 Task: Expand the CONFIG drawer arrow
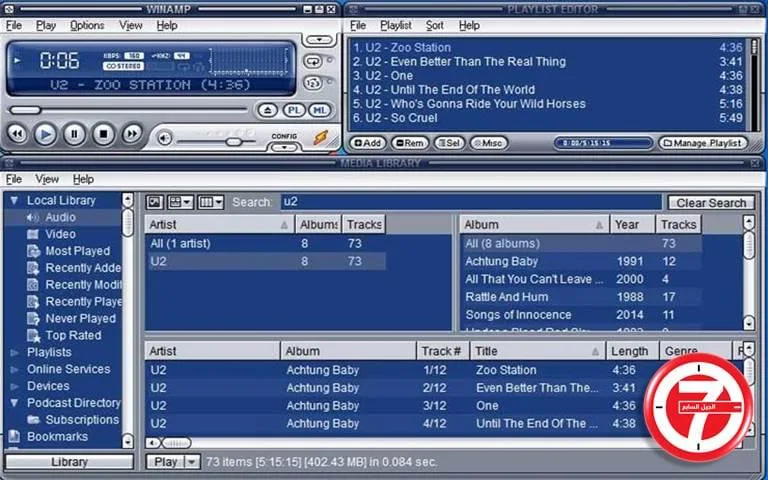[284, 146]
